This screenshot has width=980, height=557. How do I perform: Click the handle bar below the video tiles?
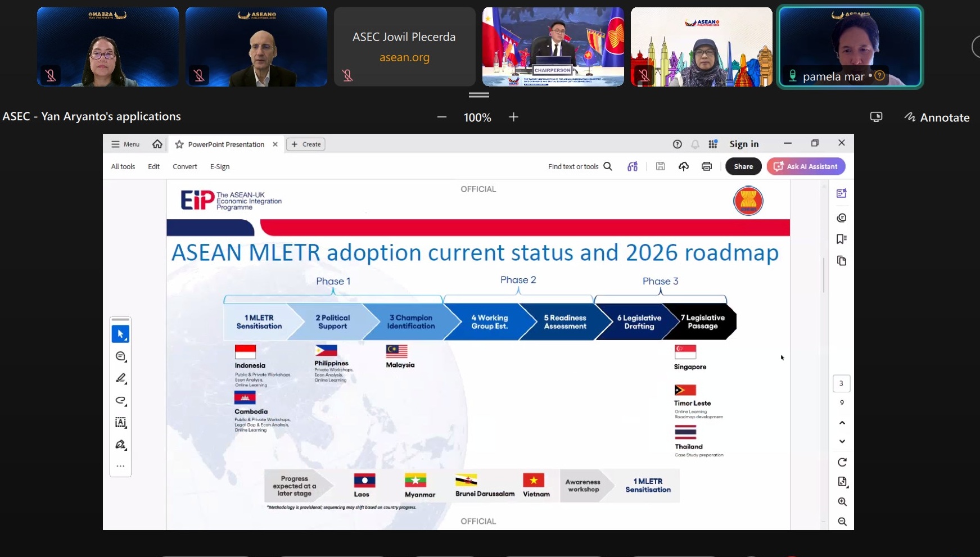pos(479,95)
